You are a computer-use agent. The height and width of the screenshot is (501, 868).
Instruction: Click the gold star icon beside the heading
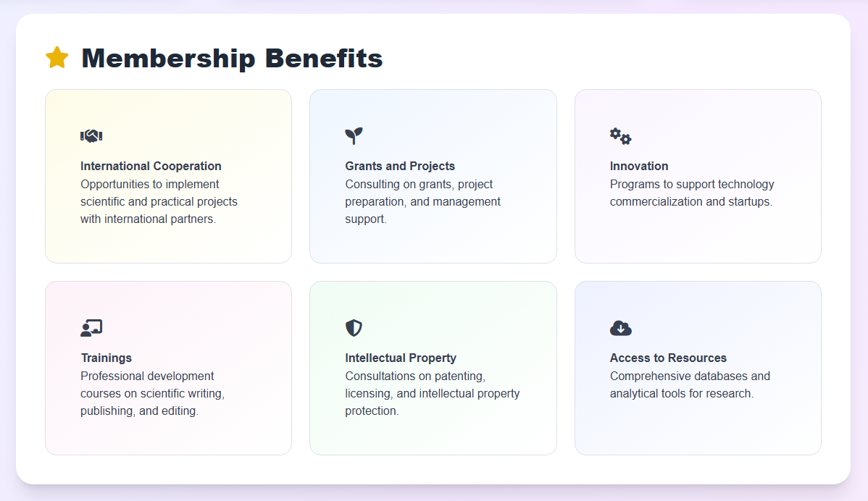tap(57, 58)
